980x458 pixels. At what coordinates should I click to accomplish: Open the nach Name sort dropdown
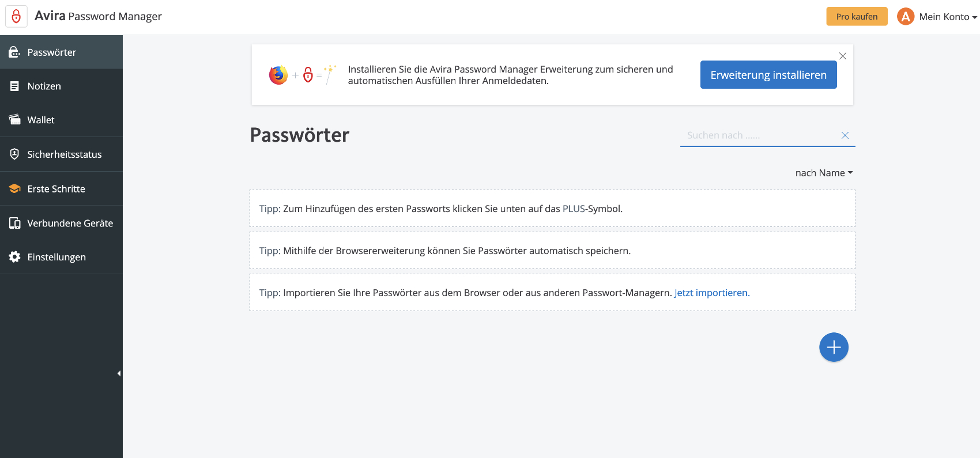[x=824, y=173]
